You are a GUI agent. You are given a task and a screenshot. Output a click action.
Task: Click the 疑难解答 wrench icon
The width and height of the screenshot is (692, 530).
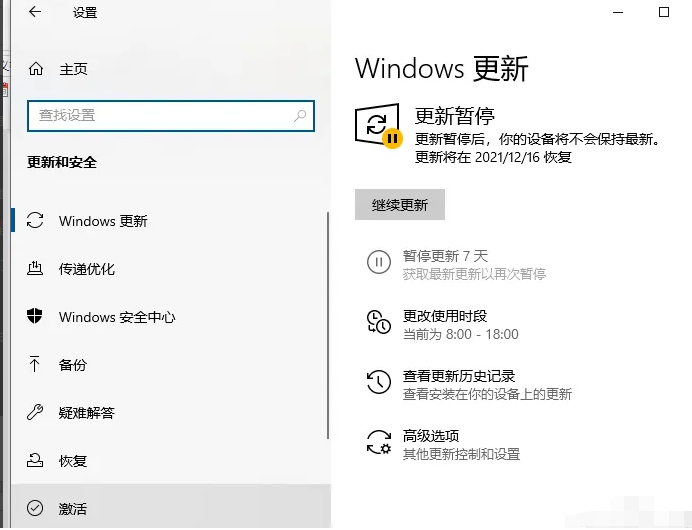point(36,413)
